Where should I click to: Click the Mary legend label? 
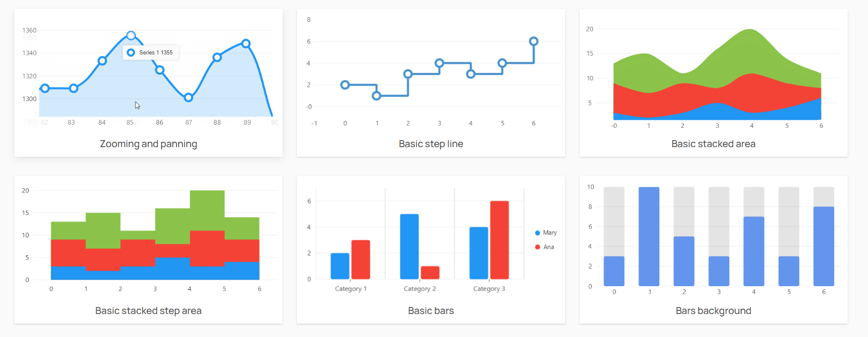pos(550,233)
